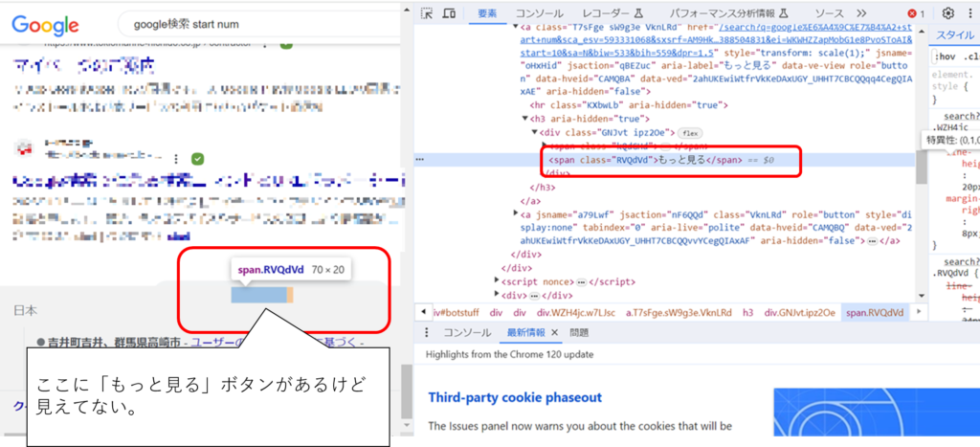Click 'Highlights from the Chrome 120 update' text
The height and width of the screenshot is (447, 980).
tap(509, 354)
